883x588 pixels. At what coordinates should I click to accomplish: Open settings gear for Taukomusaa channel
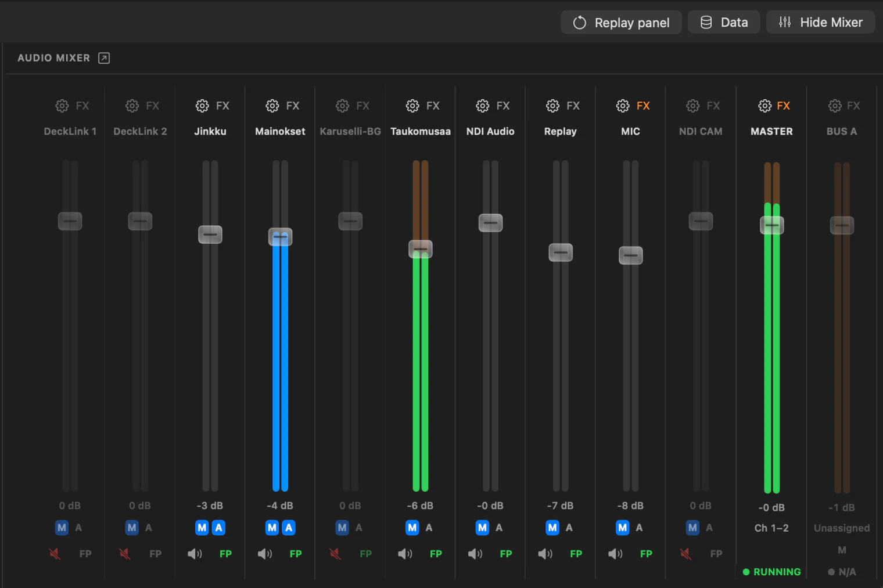pyautogui.click(x=412, y=106)
